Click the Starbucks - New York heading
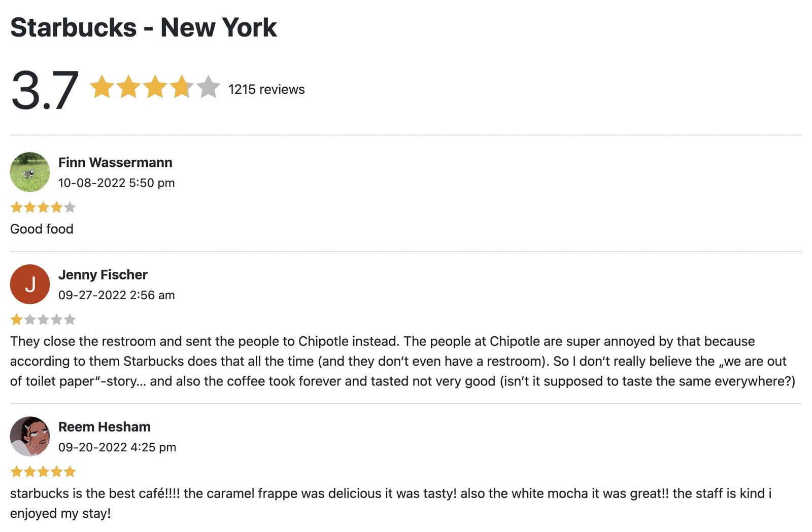Image resolution: width=812 pixels, height=532 pixels. 144,27
